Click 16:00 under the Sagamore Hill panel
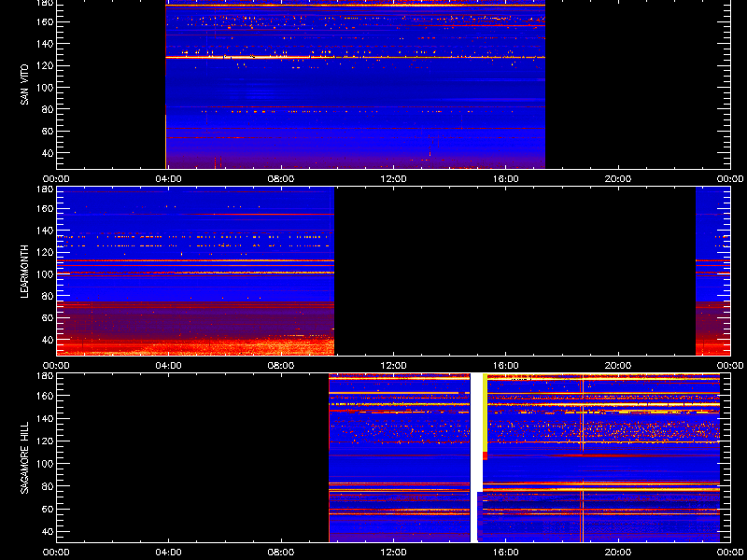Image resolution: width=747 pixels, height=560 pixels. click(x=506, y=553)
